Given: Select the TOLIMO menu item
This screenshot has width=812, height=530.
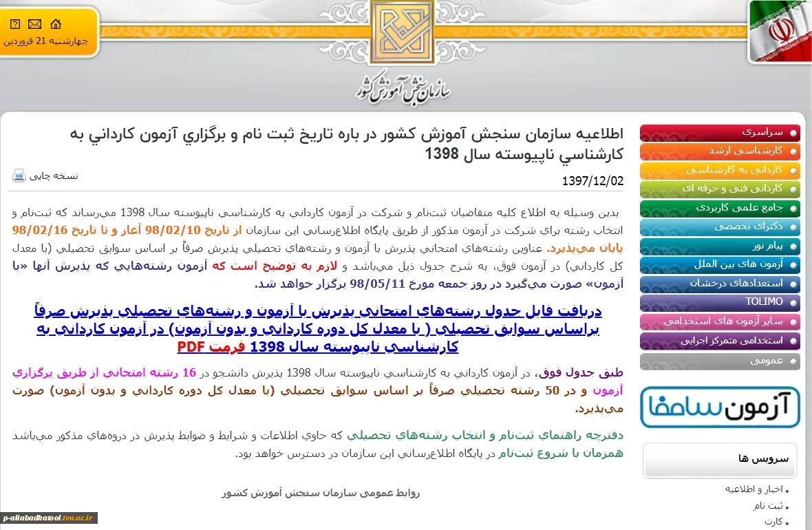Looking at the screenshot, I should pos(720,302).
